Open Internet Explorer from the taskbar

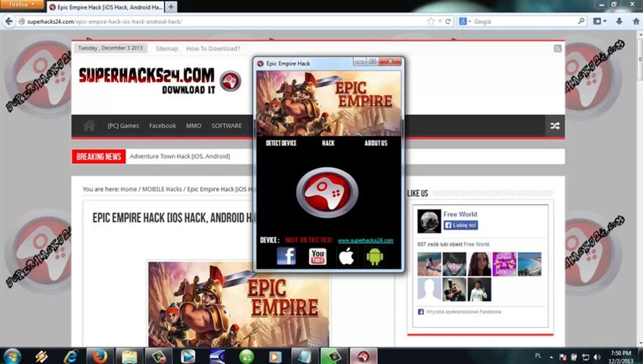click(x=71, y=356)
